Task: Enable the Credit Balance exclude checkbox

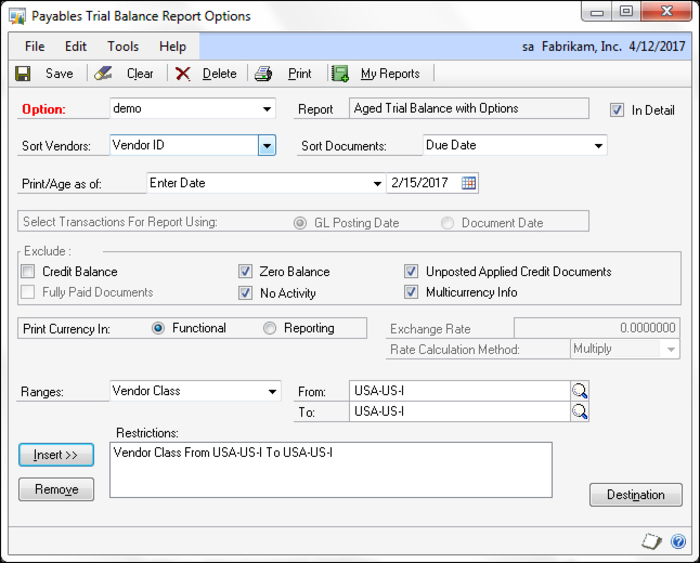Action: [28, 271]
